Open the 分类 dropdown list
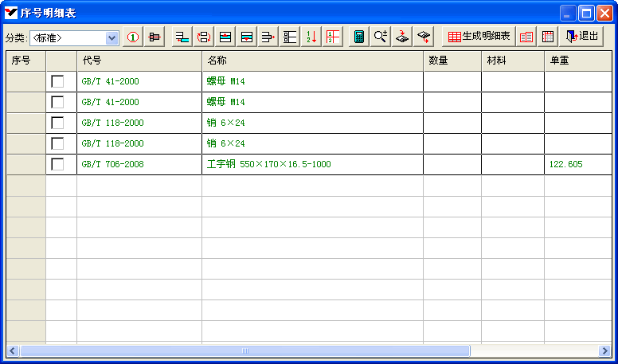618x364 pixels. pyautogui.click(x=111, y=37)
